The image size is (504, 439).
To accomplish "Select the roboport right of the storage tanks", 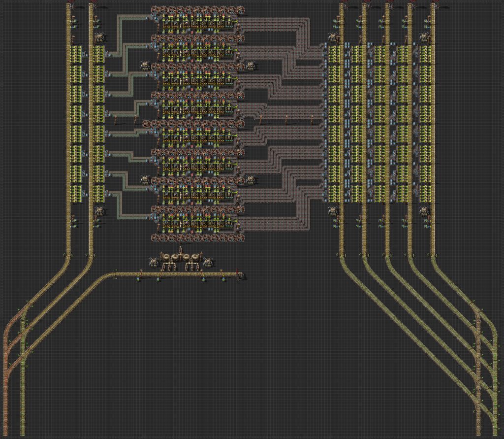I will (x=209, y=262).
